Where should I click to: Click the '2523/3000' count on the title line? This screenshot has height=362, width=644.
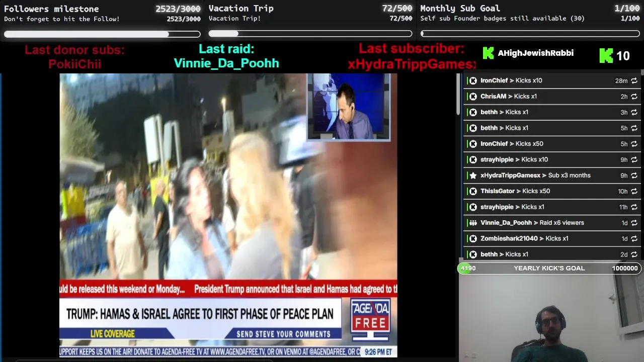click(x=178, y=9)
